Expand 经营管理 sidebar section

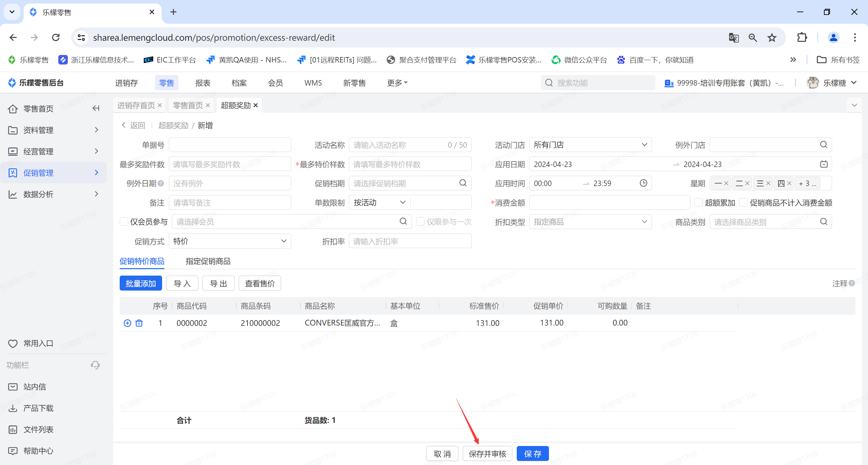tap(54, 151)
